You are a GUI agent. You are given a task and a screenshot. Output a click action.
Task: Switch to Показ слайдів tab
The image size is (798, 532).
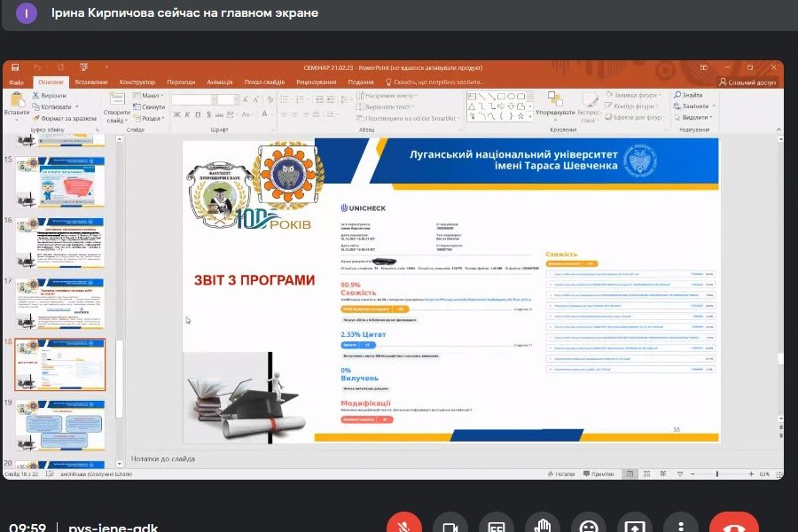point(264,82)
